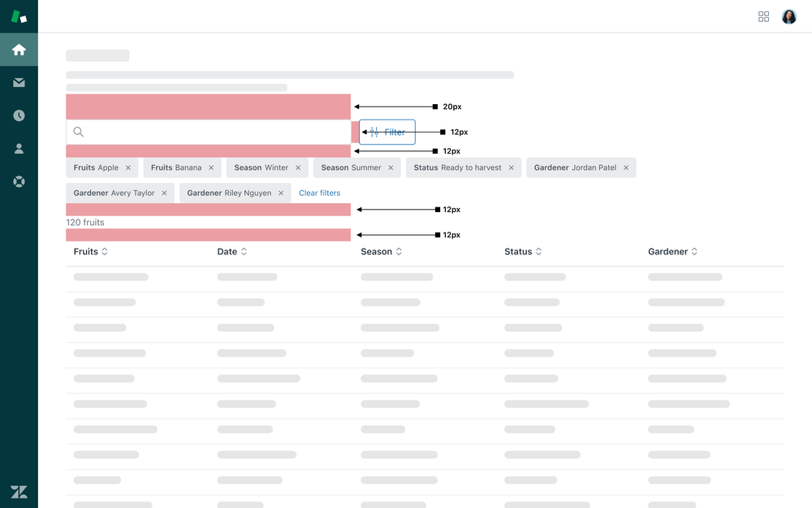The height and width of the screenshot is (508, 812).
Task: Open the apps grid in top right
Action: pyautogui.click(x=763, y=15)
